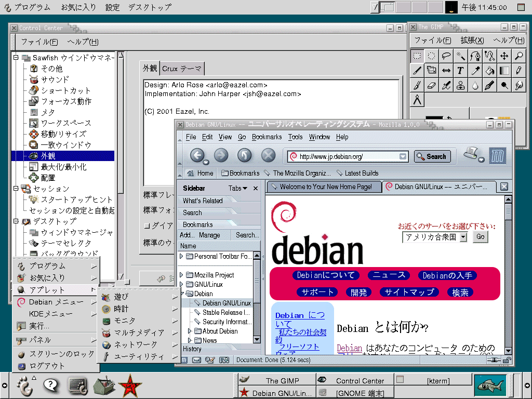Activate GIMP's intelligent scissors tool

click(x=490, y=56)
